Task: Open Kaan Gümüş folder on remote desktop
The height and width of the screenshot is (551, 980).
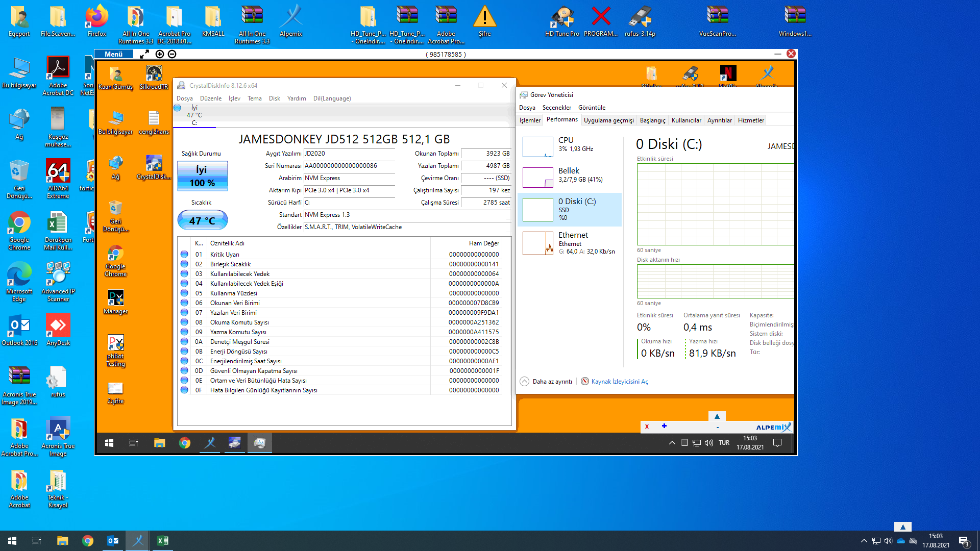Action: 115,78
